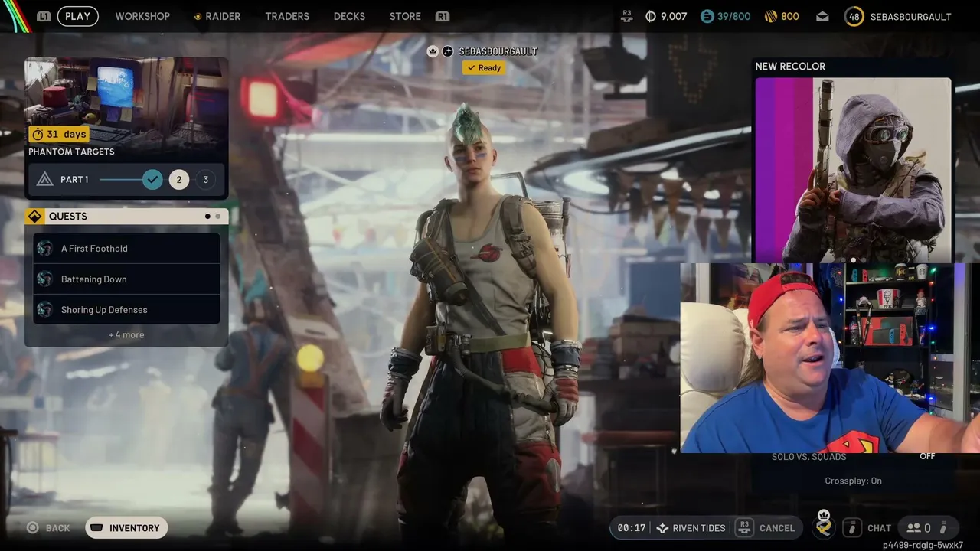Open the A First Foothold quest

(126, 248)
